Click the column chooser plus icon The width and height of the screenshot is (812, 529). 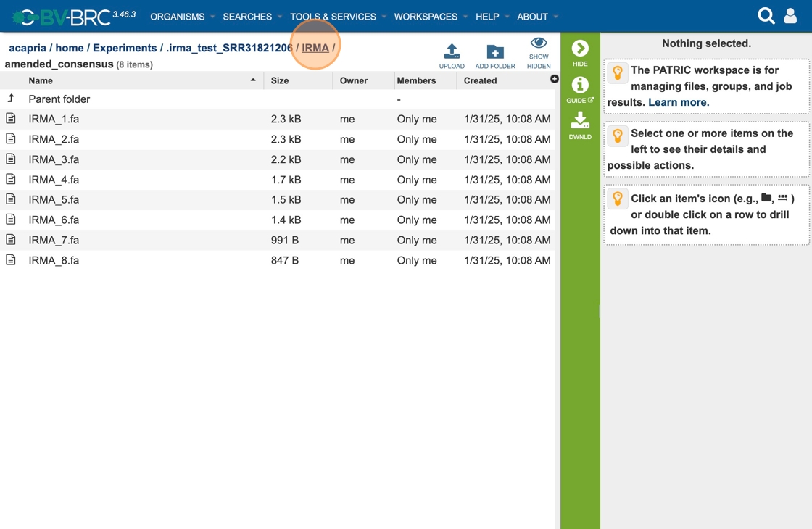point(554,79)
